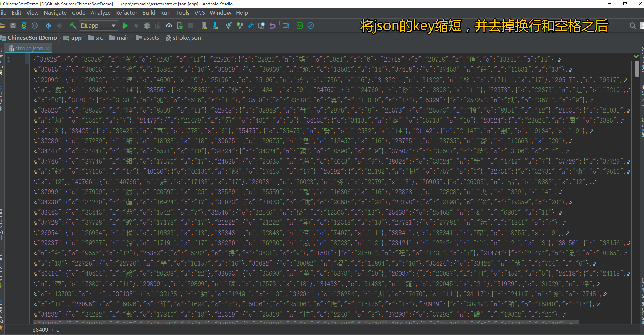This screenshot has height=335, width=644.
Task: Click Attach Debugger to Android Process icon
Action: [x=180, y=26]
